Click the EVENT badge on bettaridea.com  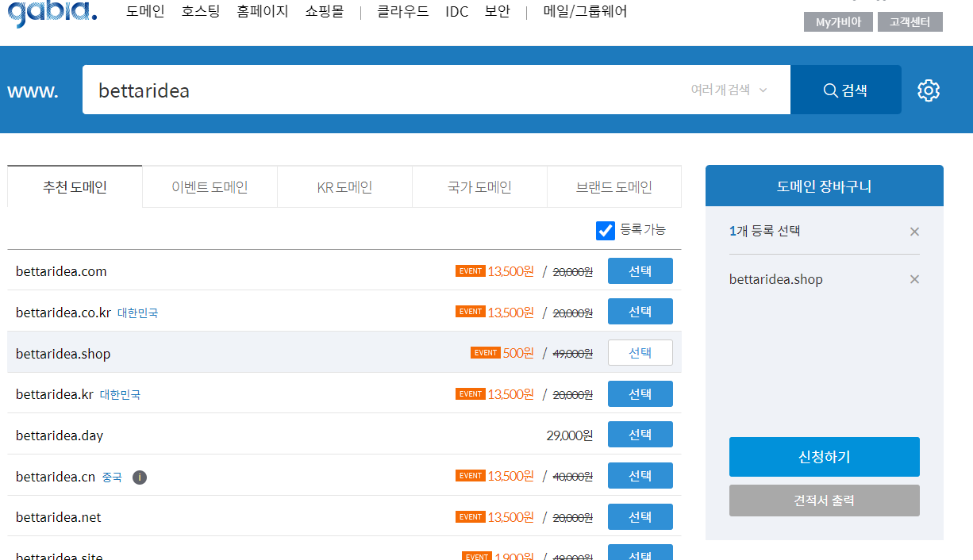tap(471, 271)
